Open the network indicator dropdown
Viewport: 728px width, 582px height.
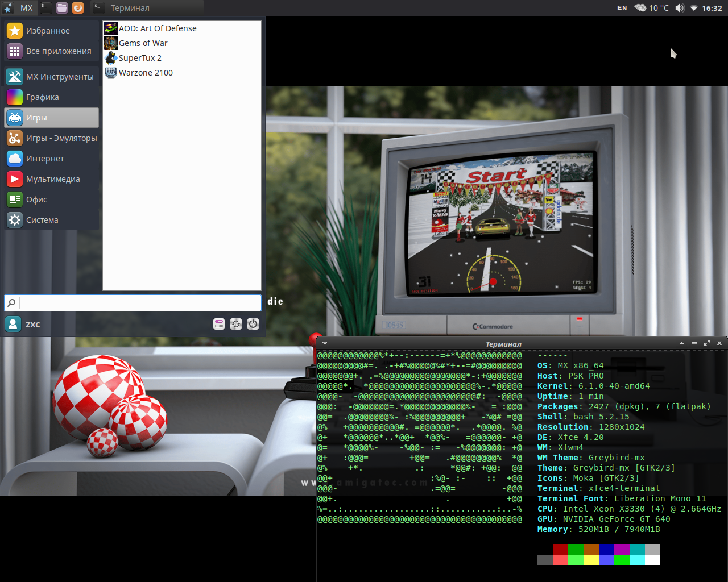[x=694, y=8]
